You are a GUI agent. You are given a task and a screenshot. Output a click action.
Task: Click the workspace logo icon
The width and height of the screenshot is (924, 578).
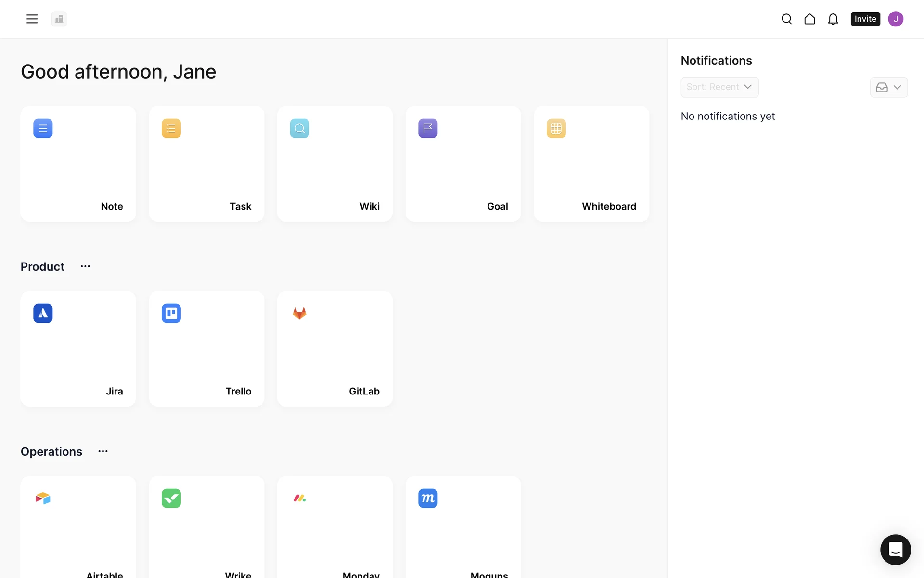(x=59, y=19)
